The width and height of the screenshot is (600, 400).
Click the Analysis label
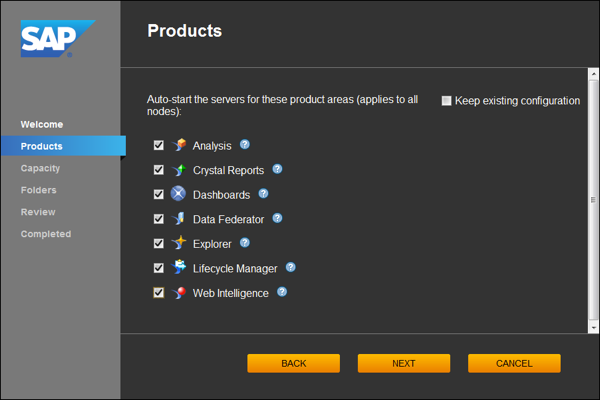tap(212, 146)
